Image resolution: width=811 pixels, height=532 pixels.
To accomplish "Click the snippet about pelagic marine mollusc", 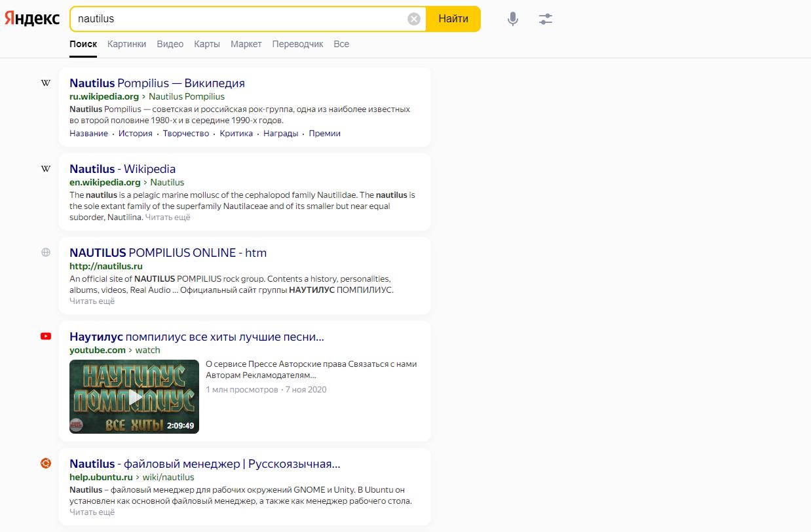I will [x=242, y=206].
